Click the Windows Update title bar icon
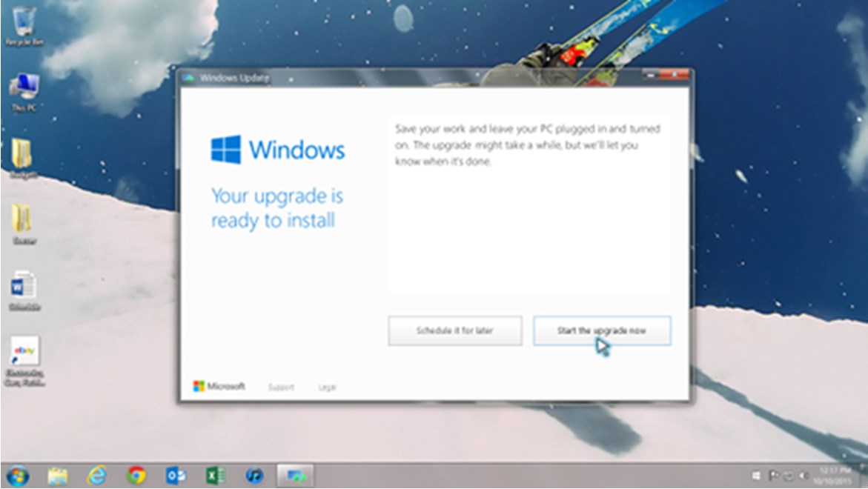 coord(189,78)
